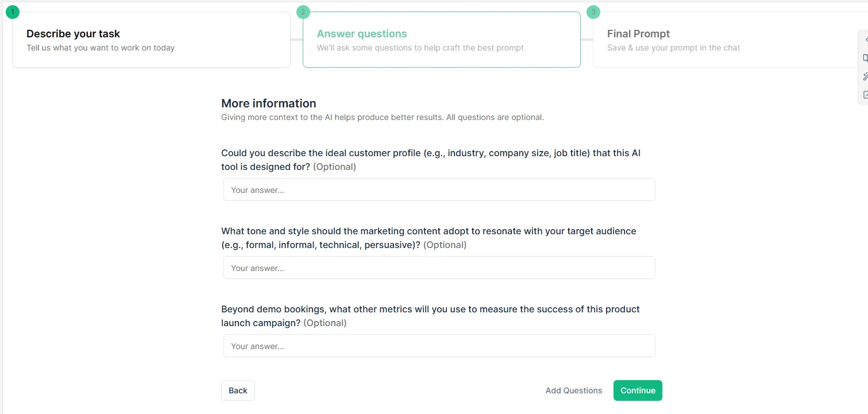Click the More information heading
The image size is (868, 414).
pyautogui.click(x=268, y=103)
